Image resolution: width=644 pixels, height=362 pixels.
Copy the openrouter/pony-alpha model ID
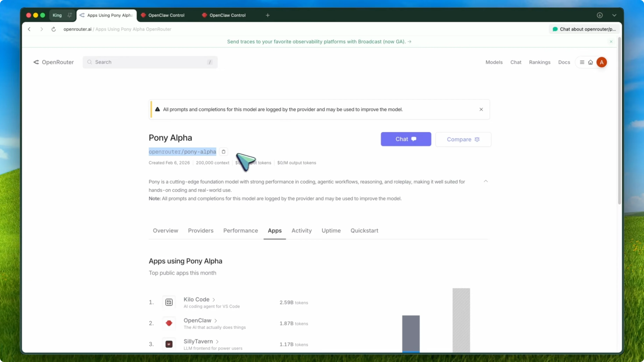click(223, 152)
